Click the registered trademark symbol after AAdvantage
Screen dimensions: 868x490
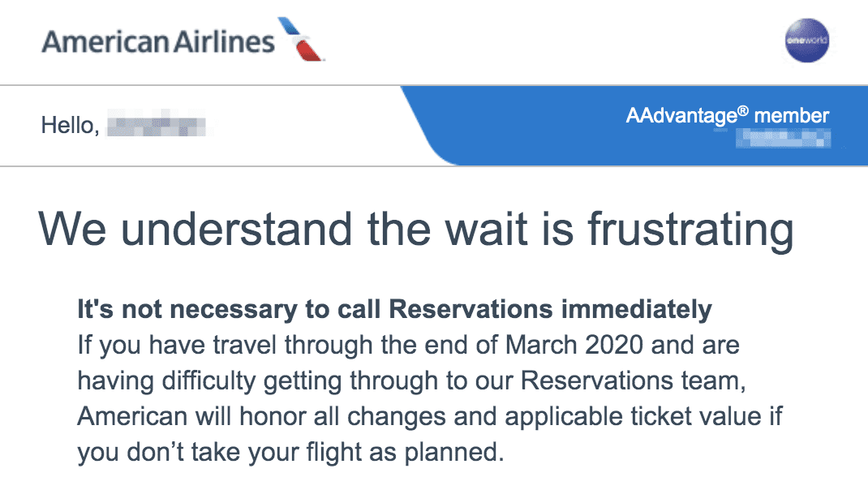point(743,110)
